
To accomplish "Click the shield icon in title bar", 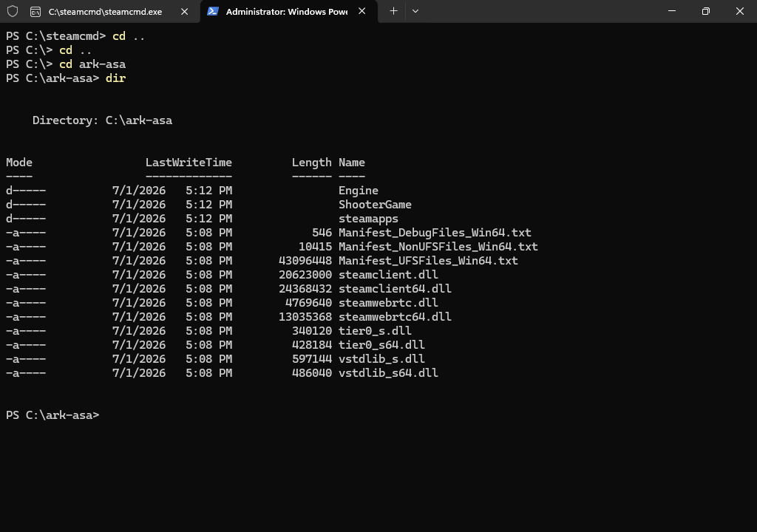I will click(x=13, y=11).
